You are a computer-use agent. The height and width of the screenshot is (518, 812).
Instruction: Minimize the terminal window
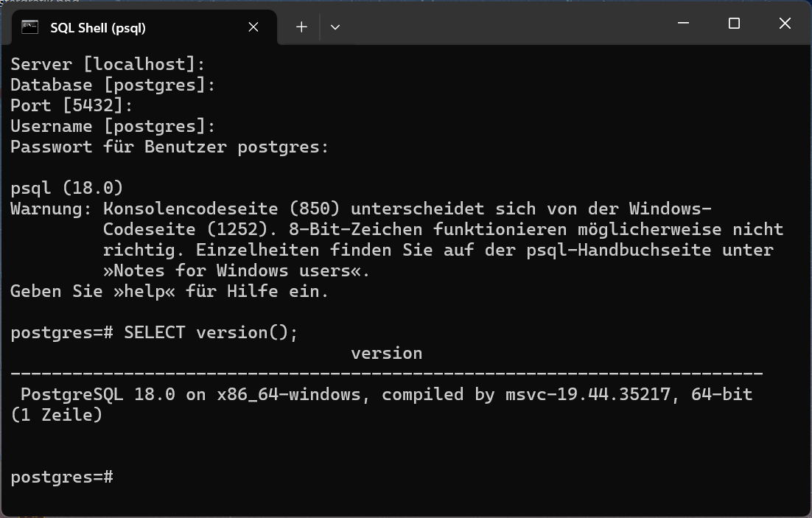(683, 24)
